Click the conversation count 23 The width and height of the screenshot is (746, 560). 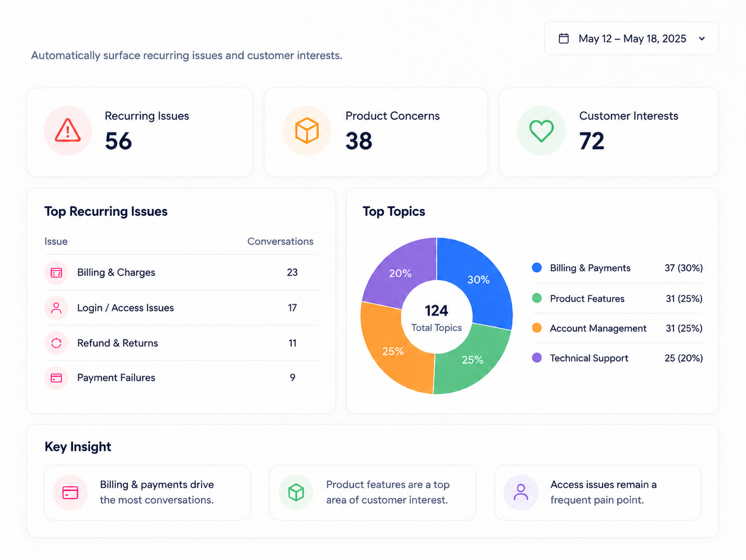(x=292, y=273)
